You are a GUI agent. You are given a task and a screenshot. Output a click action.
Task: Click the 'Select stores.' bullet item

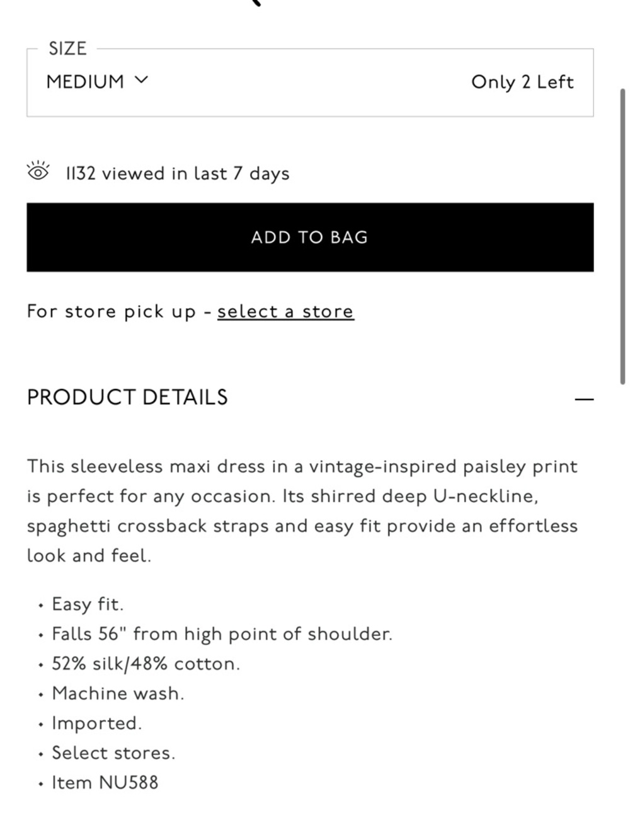pos(113,752)
